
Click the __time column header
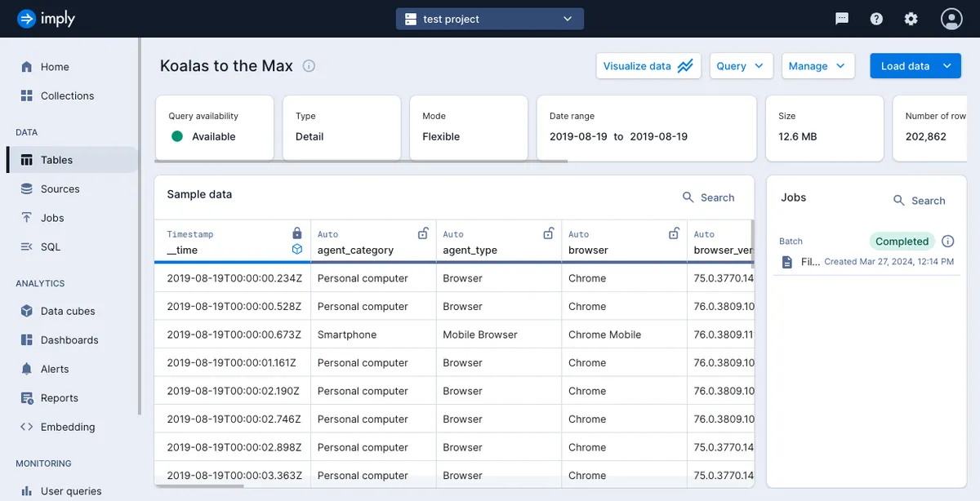[x=233, y=242]
